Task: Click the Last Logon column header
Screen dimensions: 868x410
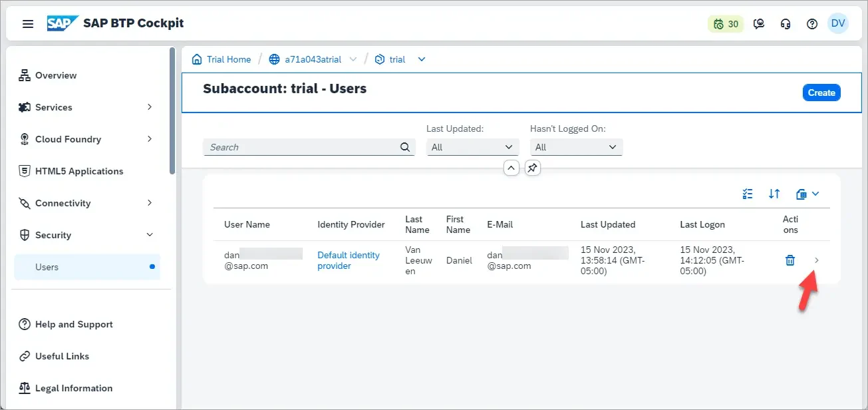Action: click(702, 224)
